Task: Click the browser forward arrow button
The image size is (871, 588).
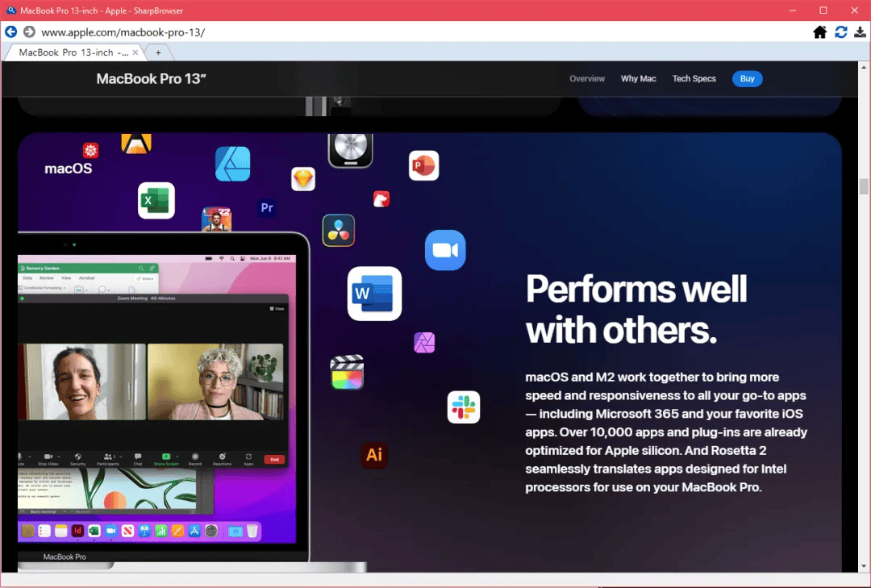Action: tap(29, 31)
